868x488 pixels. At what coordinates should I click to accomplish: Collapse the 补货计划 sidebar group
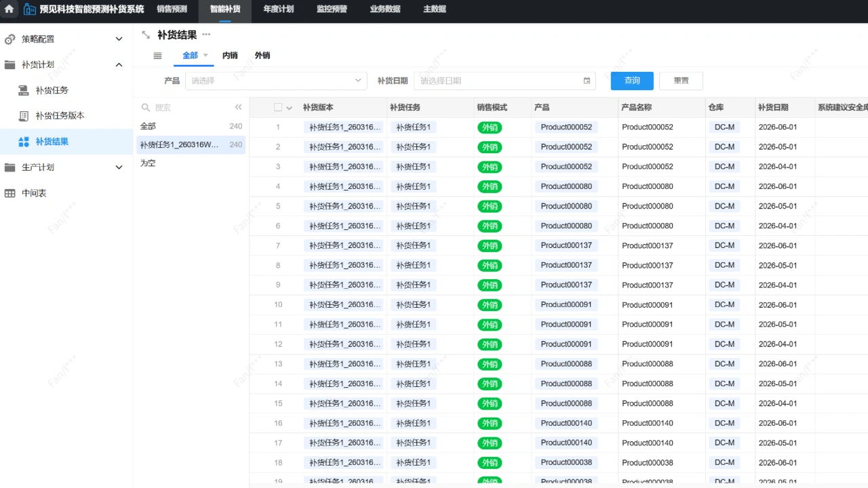coord(119,65)
